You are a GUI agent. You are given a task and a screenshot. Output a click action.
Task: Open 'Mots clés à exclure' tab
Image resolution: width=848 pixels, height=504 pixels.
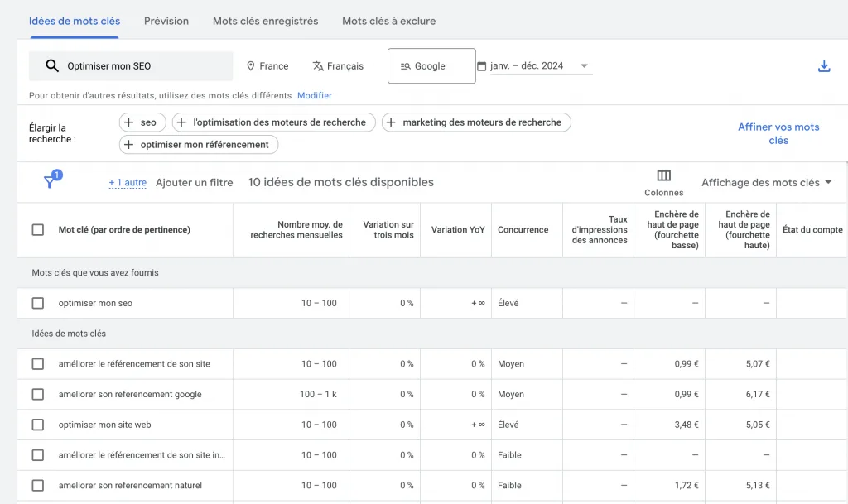[x=389, y=21]
